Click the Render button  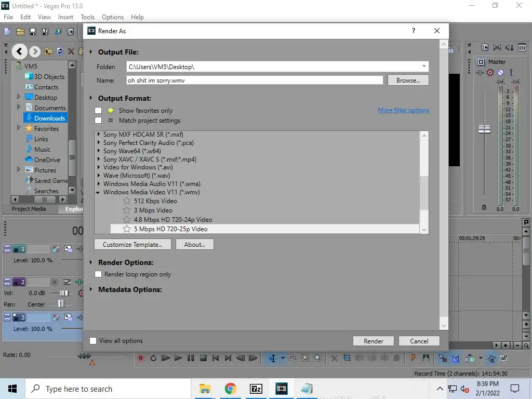point(373,341)
